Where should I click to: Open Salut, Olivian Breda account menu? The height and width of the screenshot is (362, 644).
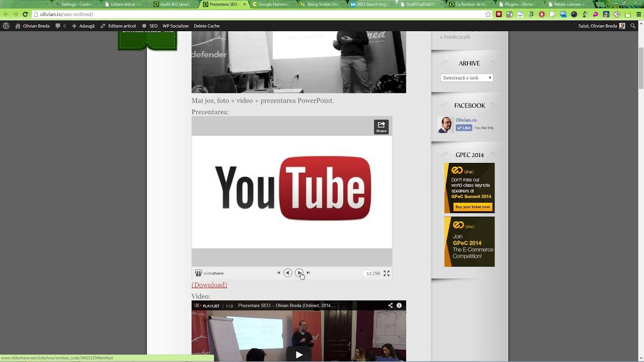pyautogui.click(x=602, y=26)
